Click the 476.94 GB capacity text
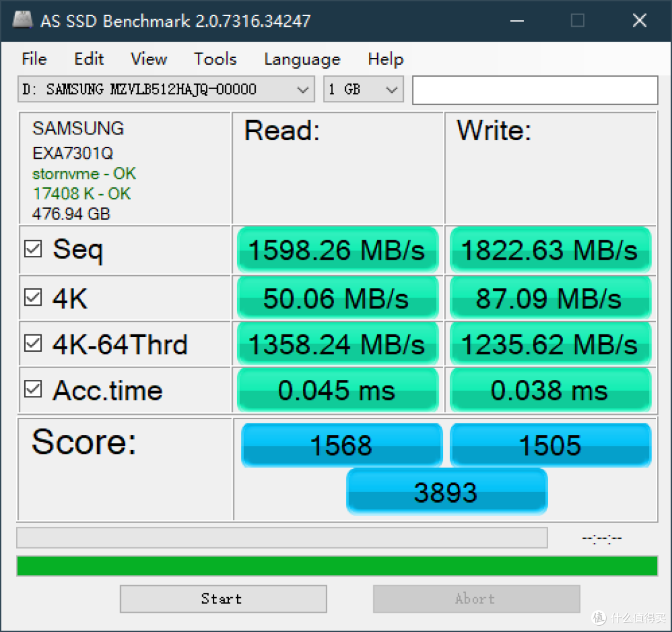The height and width of the screenshot is (632, 672). [x=71, y=214]
